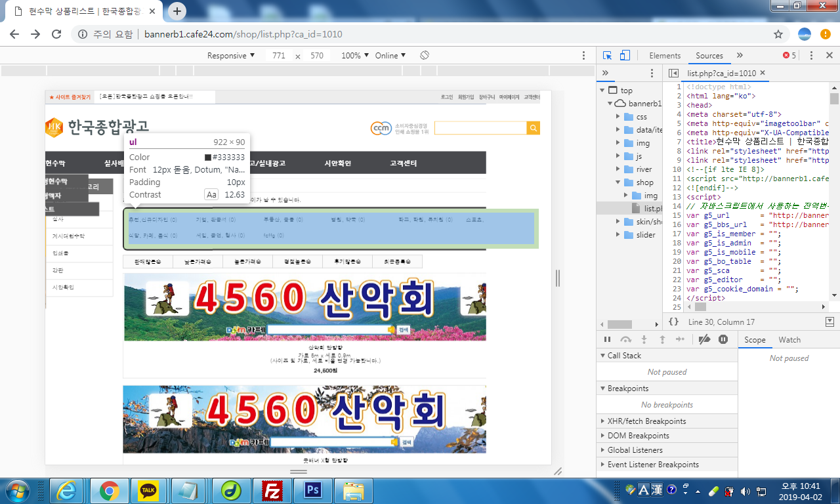This screenshot has width=840, height=504.
Task: Go back to previous page
Action: pos(14,34)
